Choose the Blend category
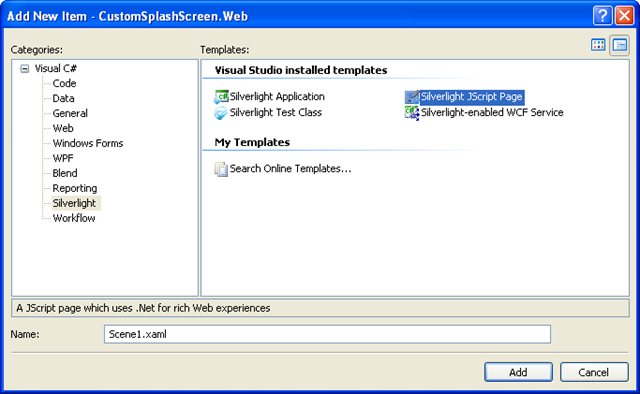 (65, 173)
